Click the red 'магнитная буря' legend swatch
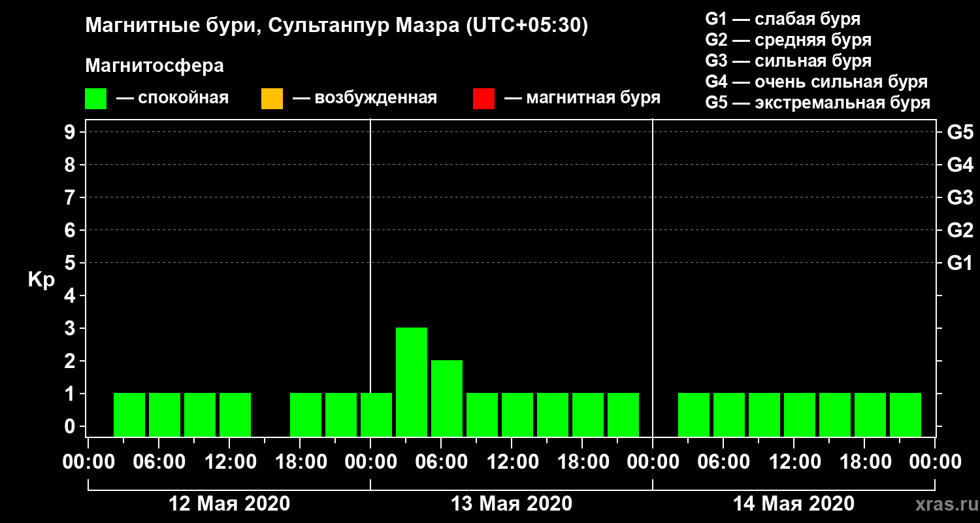The height and width of the screenshot is (523, 980). tap(483, 99)
